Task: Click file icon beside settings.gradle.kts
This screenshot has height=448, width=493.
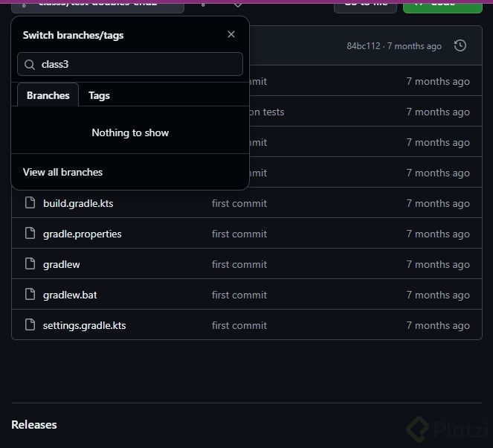Action: tap(30, 325)
